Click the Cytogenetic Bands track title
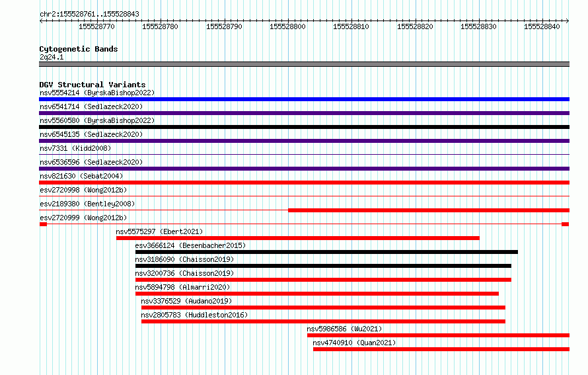The image size is (588, 375). click(x=79, y=49)
